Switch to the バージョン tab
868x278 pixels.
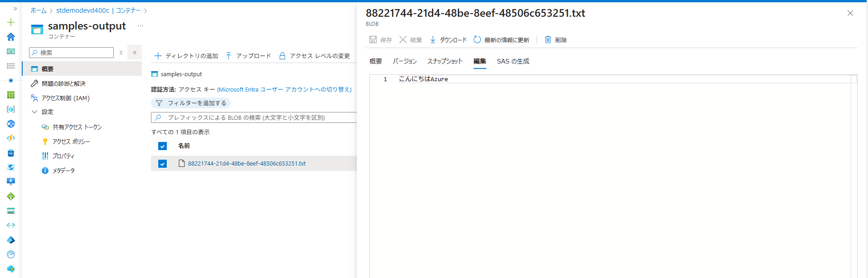pos(405,61)
